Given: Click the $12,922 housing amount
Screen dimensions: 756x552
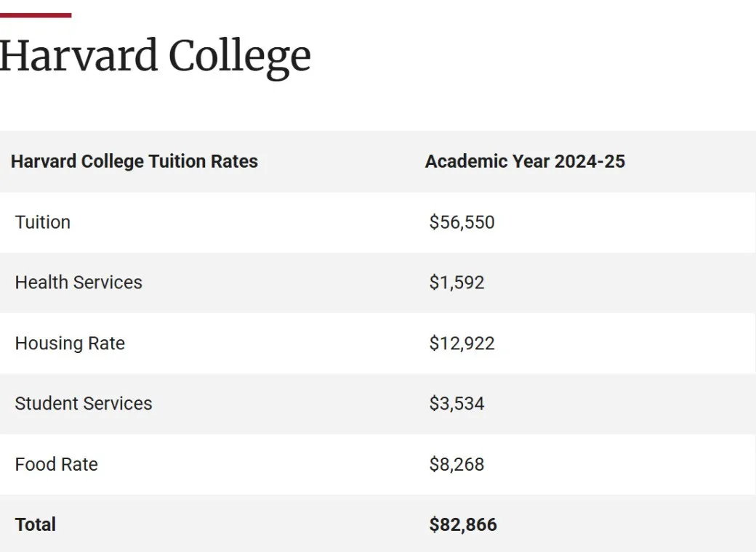Looking at the screenshot, I should tap(462, 344).
